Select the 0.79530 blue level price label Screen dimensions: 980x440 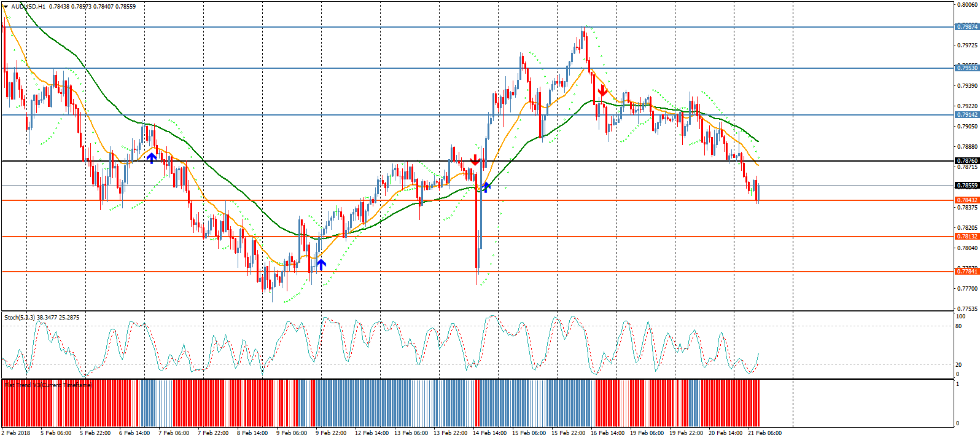pyautogui.click(x=967, y=68)
